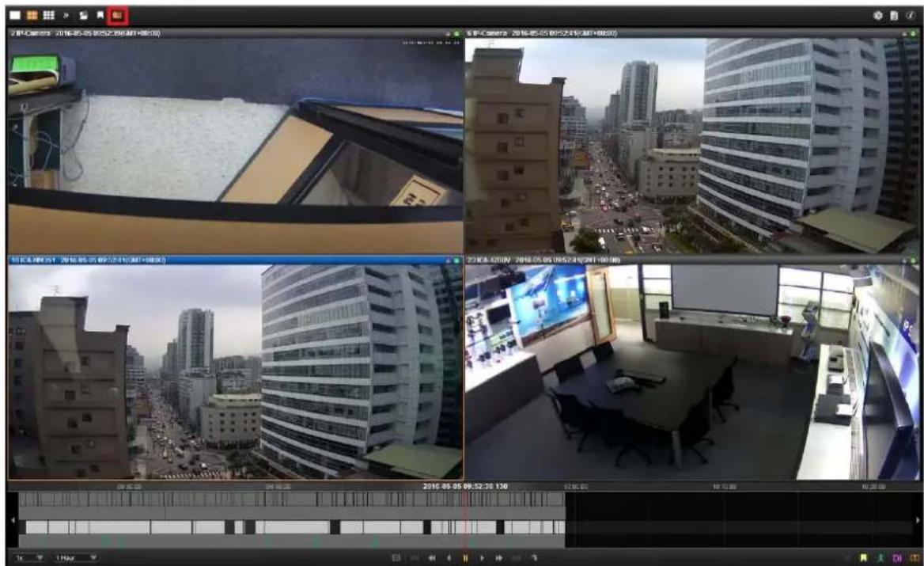This screenshot has width=924, height=566.
Task: Select the 6 IP-Camera title bar
Action: tap(692, 33)
